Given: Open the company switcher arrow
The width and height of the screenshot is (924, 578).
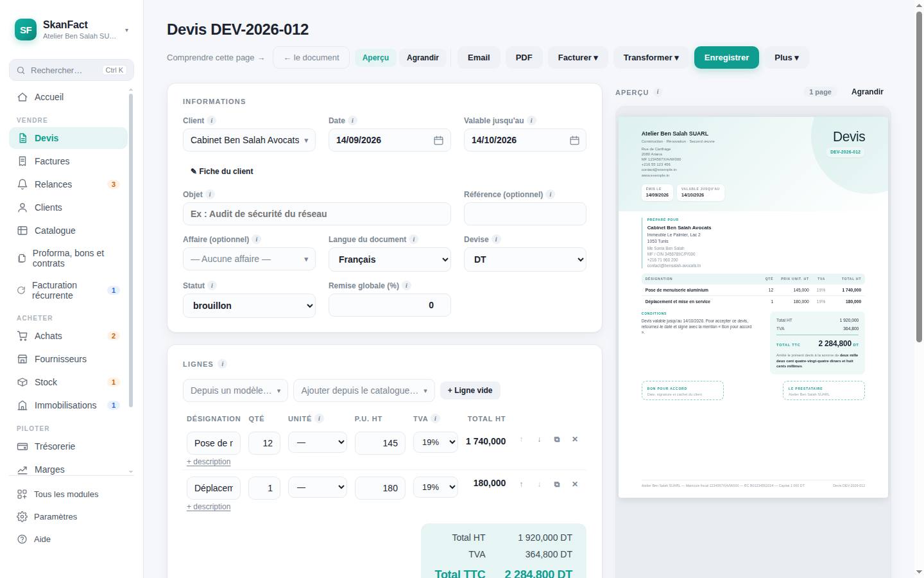Looking at the screenshot, I should point(126,30).
